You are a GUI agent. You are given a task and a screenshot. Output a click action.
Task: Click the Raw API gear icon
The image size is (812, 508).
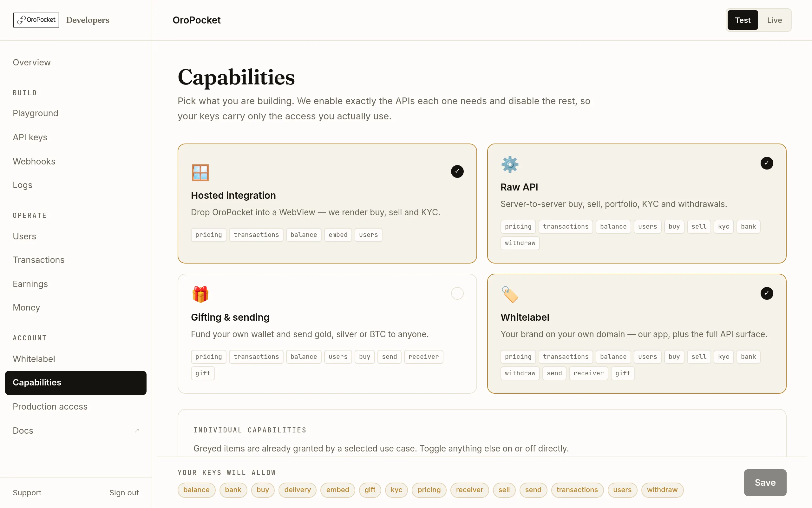510,164
